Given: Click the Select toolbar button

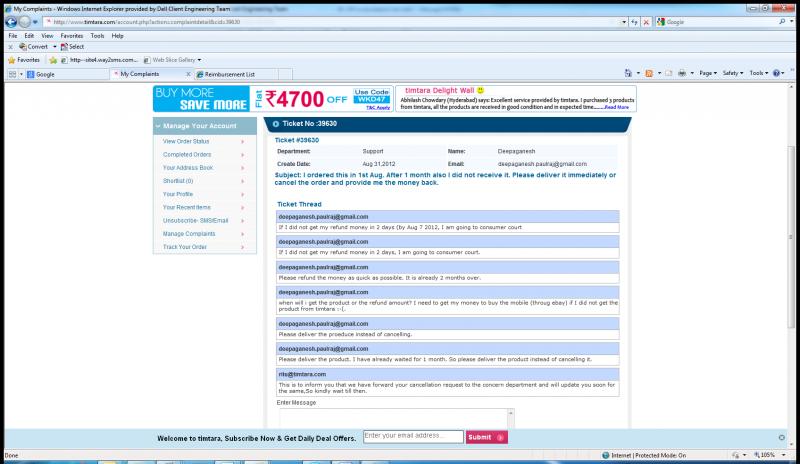Looking at the screenshot, I should pos(72,46).
